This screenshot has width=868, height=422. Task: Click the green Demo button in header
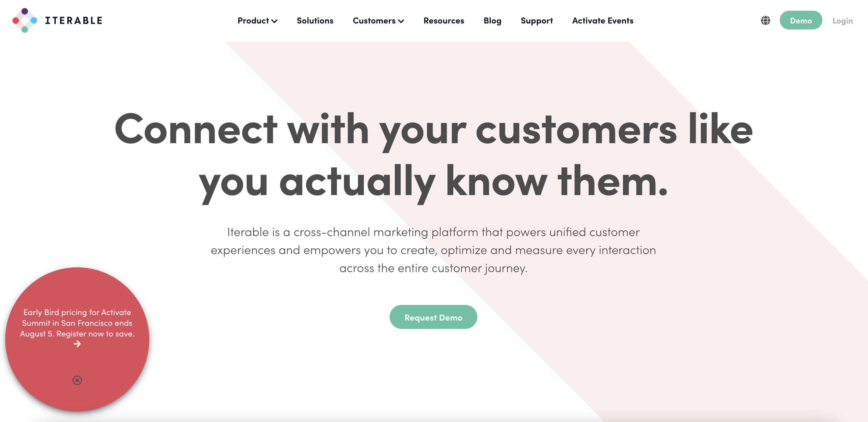801,20
